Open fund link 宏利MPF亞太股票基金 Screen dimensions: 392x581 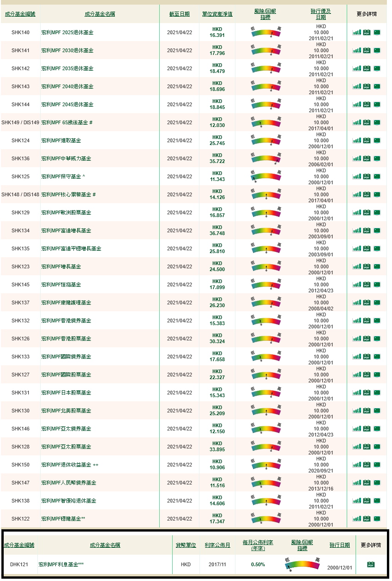click(x=66, y=447)
